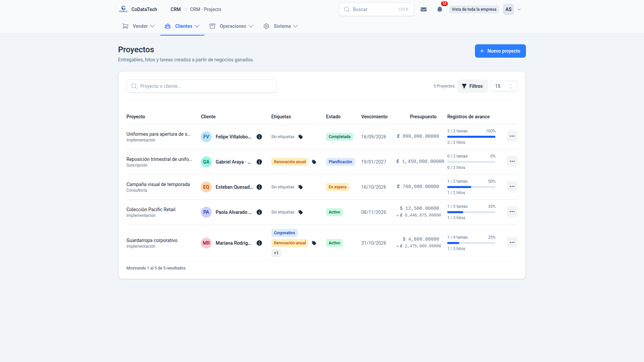Open the user account dropdown chevron

pyautogui.click(x=519, y=9)
